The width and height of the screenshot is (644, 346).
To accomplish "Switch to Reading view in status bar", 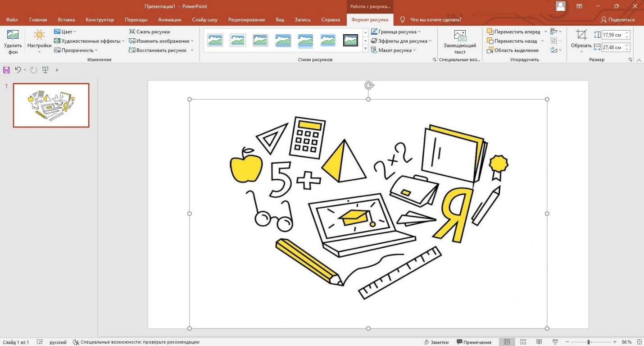I will (539, 342).
